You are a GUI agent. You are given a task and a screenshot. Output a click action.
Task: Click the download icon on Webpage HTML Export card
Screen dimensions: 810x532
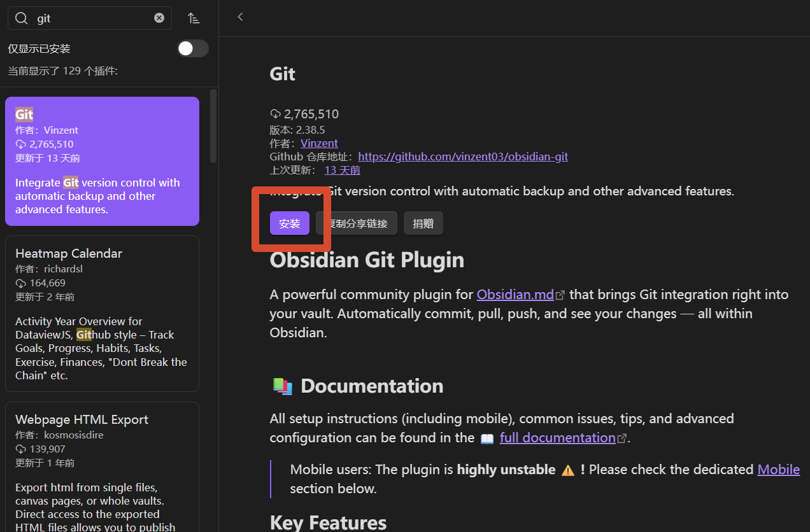click(x=20, y=449)
